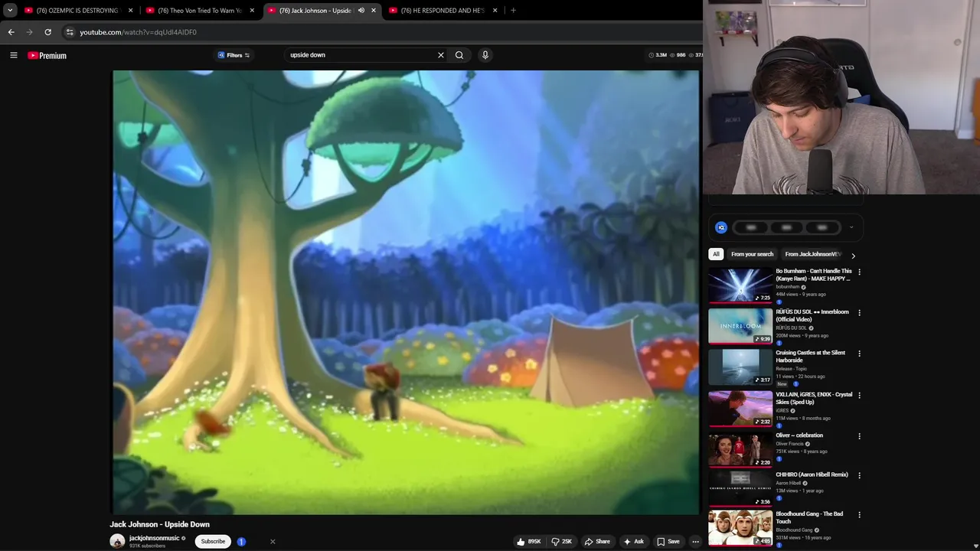Viewport: 980px width, 551px height.
Task: Open the Oliver Francis channel name
Action: point(789,444)
